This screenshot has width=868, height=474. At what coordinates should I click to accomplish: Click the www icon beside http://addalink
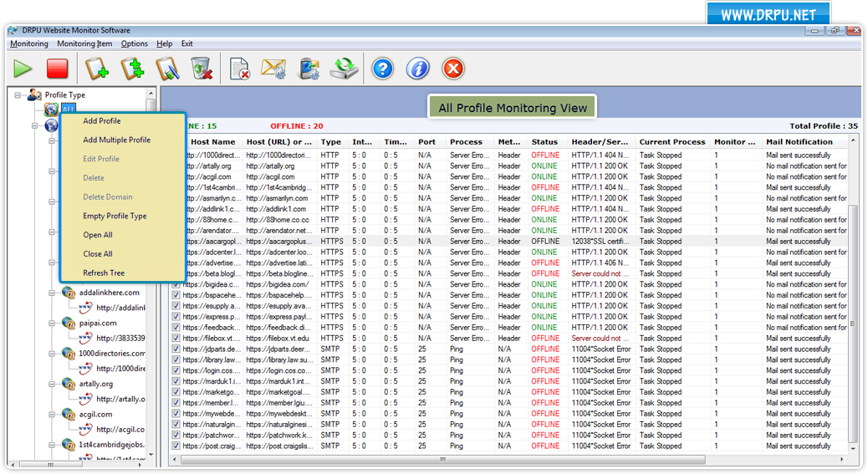tap(86, 308)
